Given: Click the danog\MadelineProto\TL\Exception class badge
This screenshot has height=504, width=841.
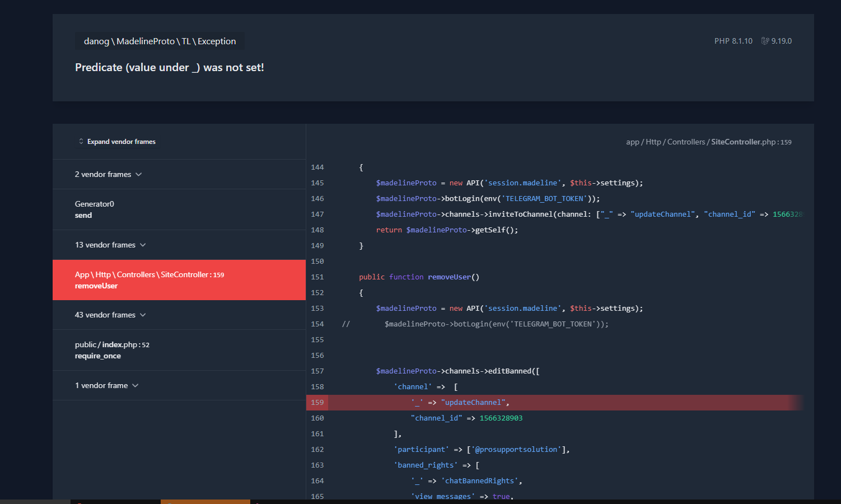Looking at the screenshot, I should click(160, 41).
